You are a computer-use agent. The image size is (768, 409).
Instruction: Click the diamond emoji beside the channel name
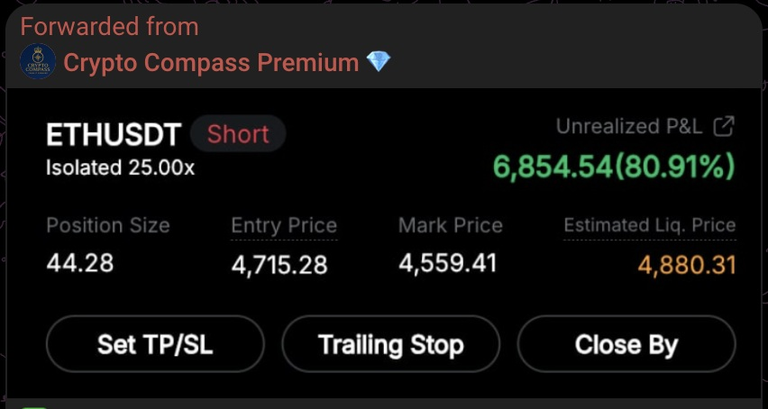(379, 62)
